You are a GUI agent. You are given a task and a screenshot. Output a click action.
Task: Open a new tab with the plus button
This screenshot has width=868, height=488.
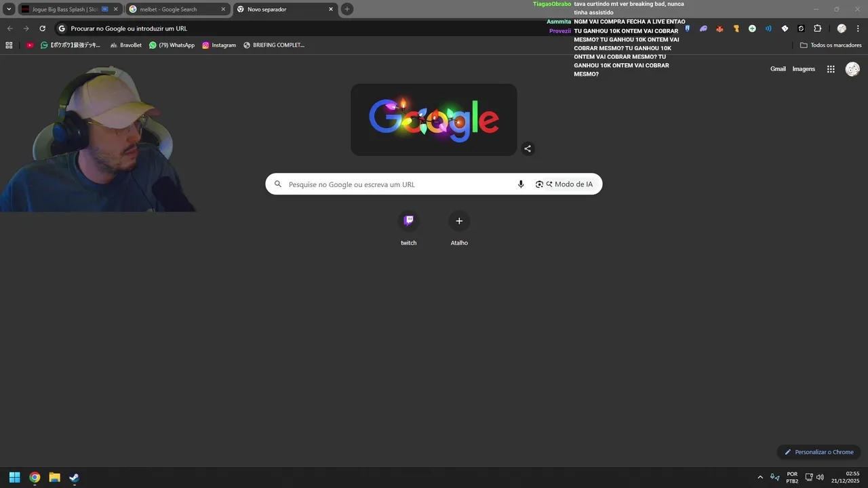click(347, 9)
